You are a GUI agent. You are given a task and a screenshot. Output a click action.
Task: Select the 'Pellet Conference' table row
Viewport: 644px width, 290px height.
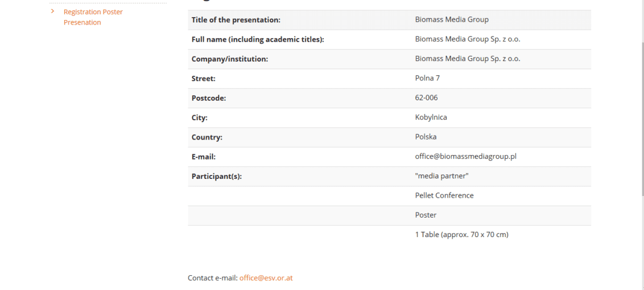coord(389,196)
